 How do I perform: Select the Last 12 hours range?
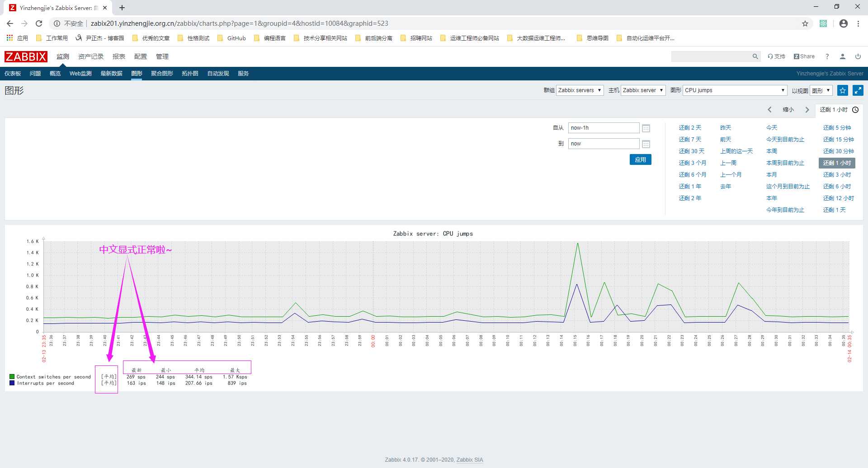838,198
